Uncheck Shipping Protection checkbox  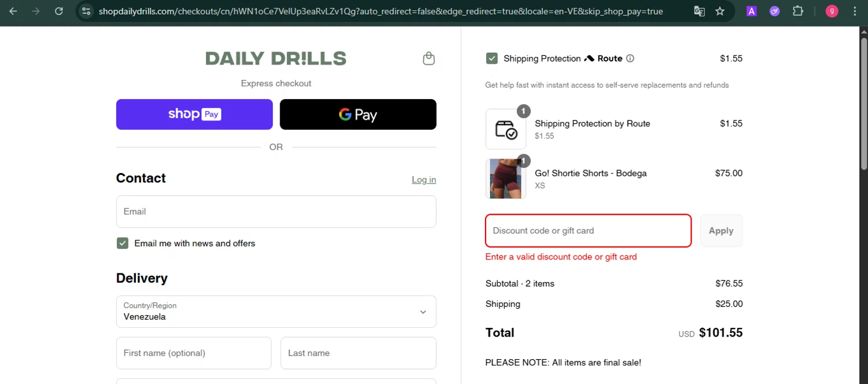coord(492,58)
